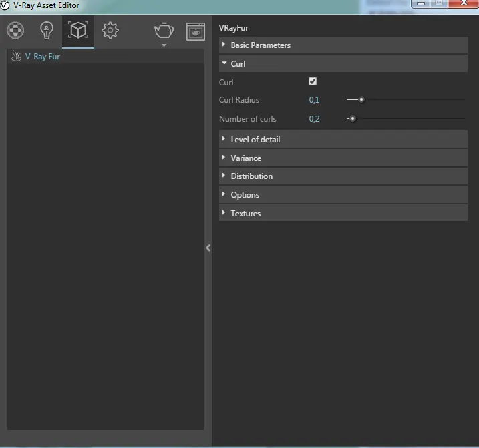Disable the Curl checkbox
The height and width of the screenshot is (448, 479).
(x=313, y=81)
